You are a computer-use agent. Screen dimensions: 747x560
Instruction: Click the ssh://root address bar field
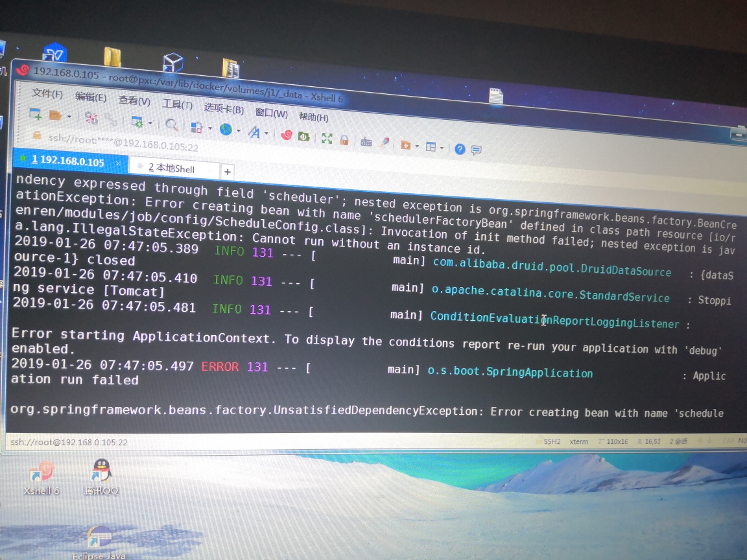[123, 143]
